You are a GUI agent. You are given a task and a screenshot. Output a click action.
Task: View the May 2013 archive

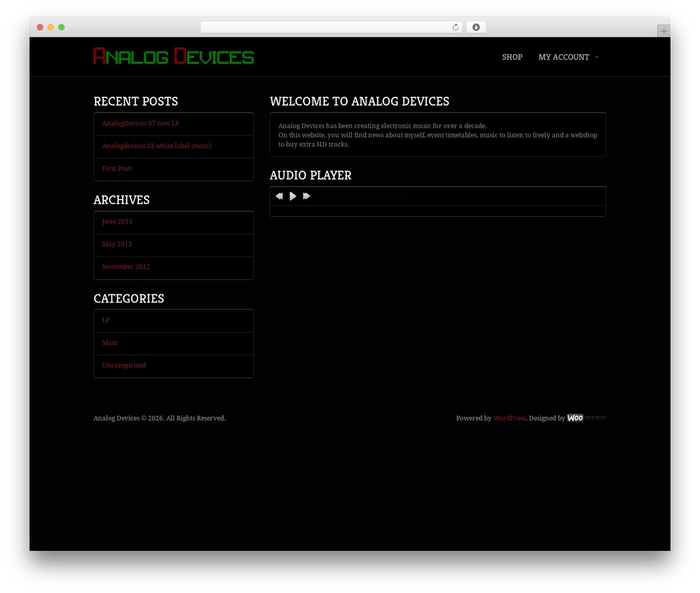pyautogui.click(x=117, y=244)
